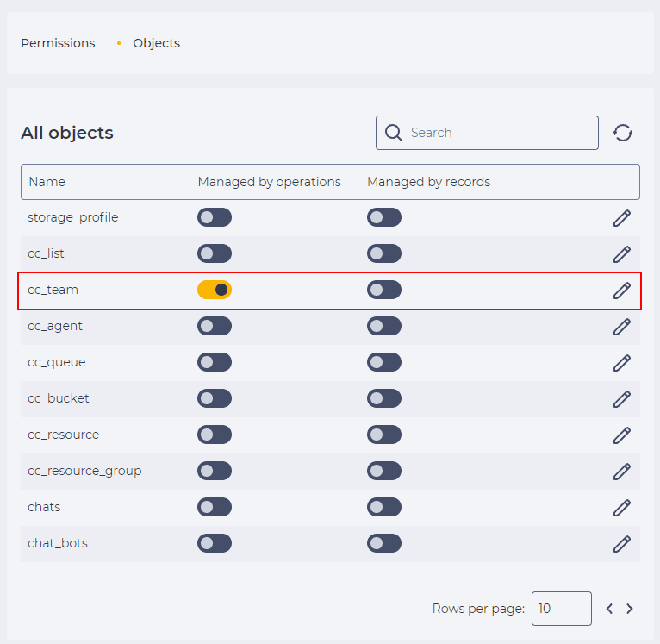Image resolution: width=660 pixels, height=644 pixels.
Task: Toggle managed by records for cc_list
Action: [x=384, y=253]
